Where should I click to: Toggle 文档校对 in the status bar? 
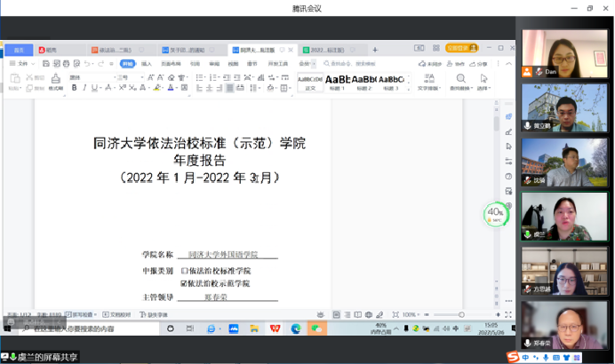(116, 314)
